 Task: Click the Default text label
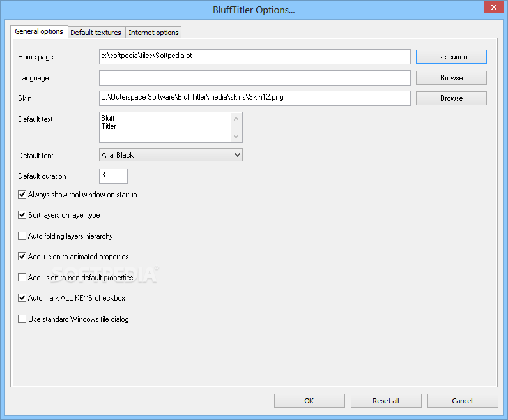35,119
